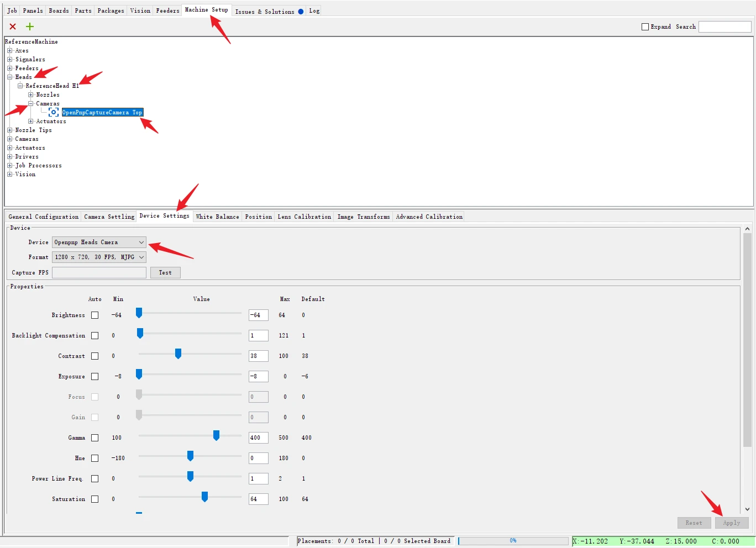Click the Test button
This screenshot has width=756, height=548.
click(x=165, y=272)
